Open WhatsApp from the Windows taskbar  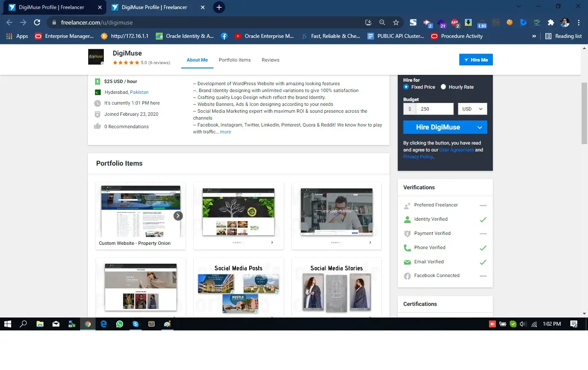point(120,324)
